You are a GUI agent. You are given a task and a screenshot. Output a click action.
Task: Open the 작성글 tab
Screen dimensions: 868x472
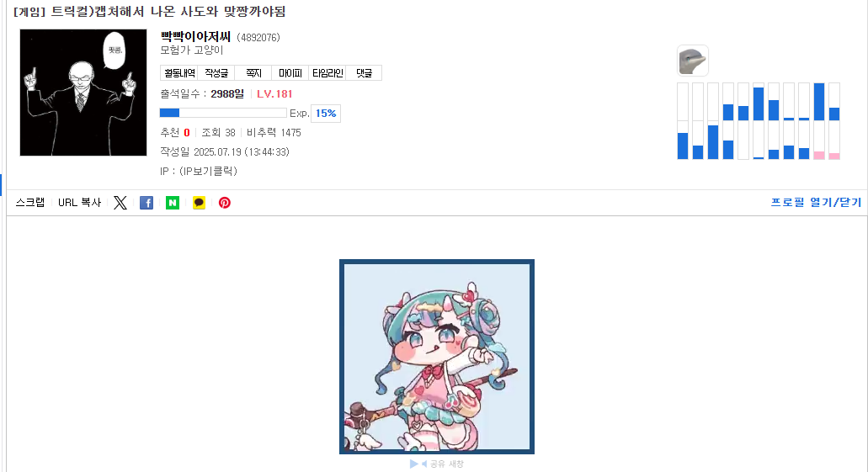(x=216, y=73)
